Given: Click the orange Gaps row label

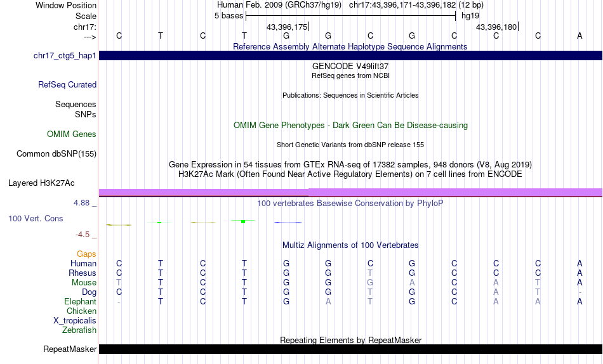Looking at the screenshot, I should coord(86,254).
